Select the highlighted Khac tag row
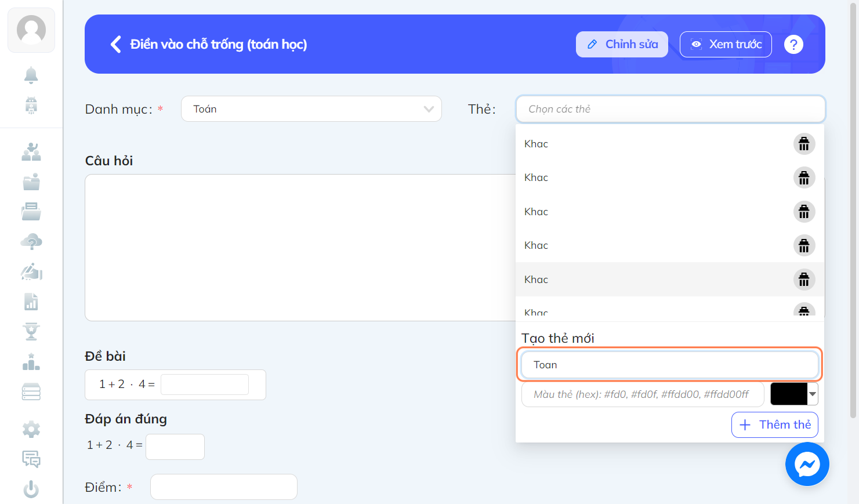The height and width of the screenshot is (504, 859). pos(670,280)
